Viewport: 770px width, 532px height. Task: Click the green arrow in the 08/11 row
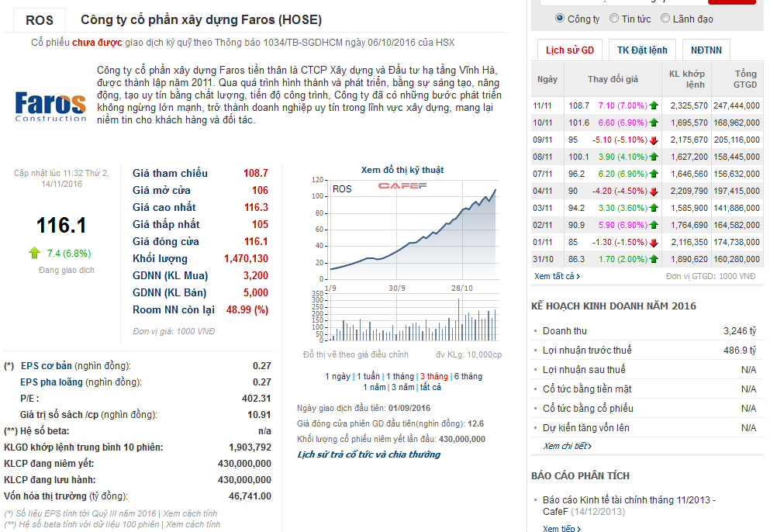tap(654, 157)
